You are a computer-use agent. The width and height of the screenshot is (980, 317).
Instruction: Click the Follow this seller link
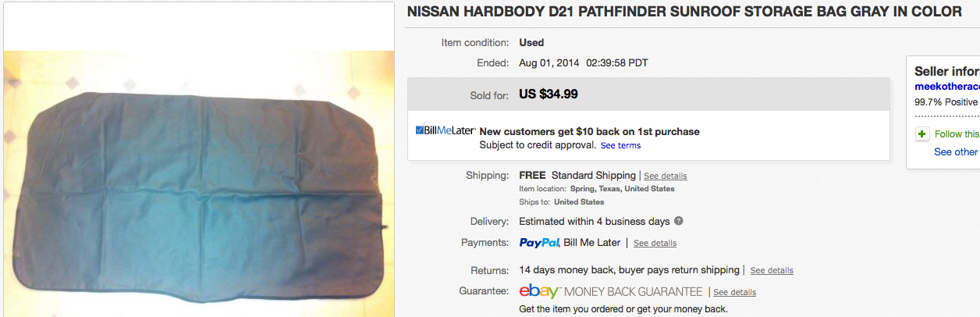(x=957, y=134)
